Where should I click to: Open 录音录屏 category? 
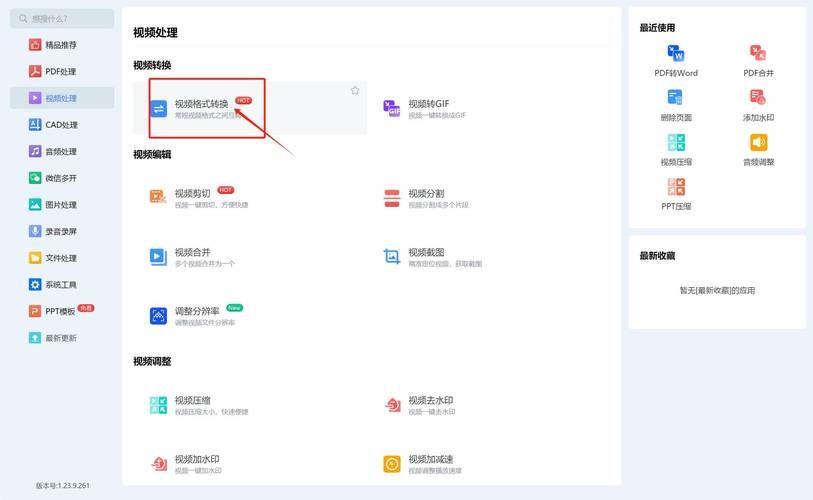(53, 231)
